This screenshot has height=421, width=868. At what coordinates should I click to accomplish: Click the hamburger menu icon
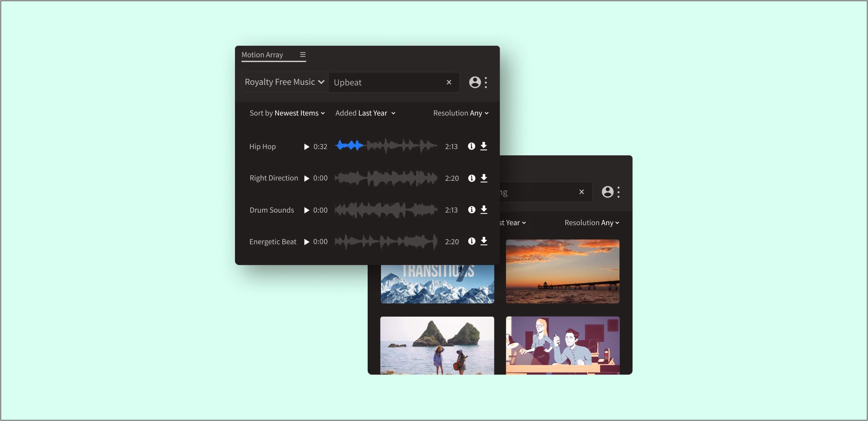[x=303, y=54]
